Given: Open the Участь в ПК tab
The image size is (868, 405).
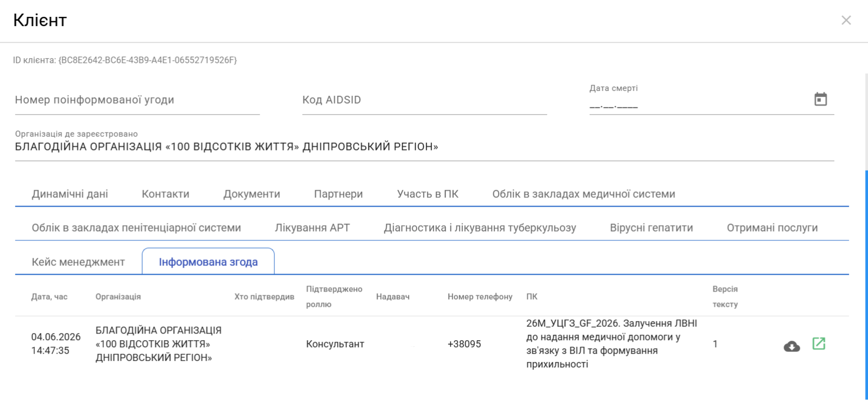Looking at the screenshot, I should [427, 194].
